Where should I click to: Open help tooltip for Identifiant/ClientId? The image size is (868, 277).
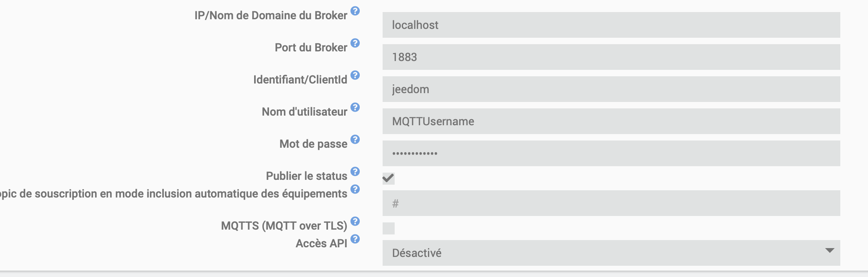pyautogui.click(x=355, y=75)
